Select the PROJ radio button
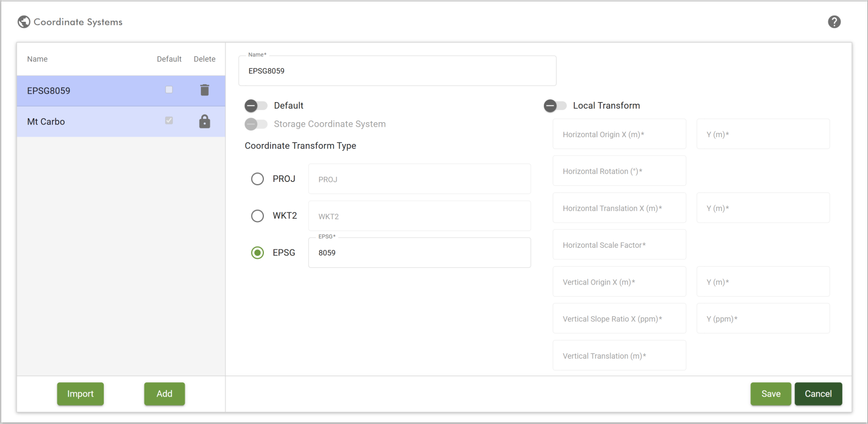 coord(257,179)
